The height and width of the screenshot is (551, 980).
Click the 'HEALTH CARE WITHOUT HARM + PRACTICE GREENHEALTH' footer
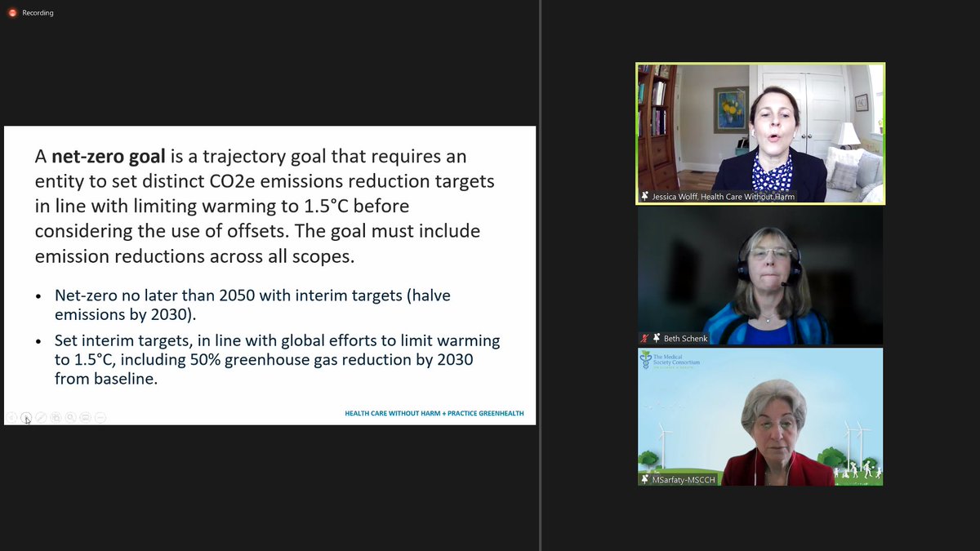pos(434,413)
